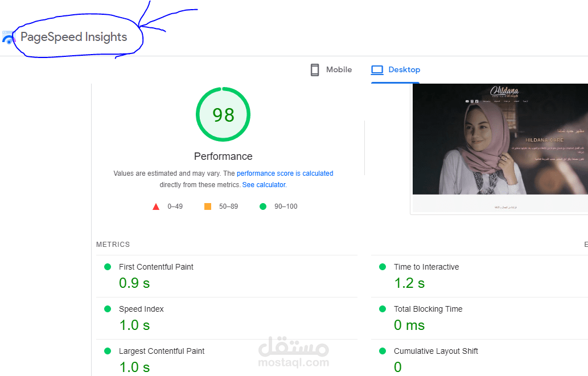This screenshot has width=588, height=376.
Task: Open the 'See calculator' link
Action: pos(264,185)
